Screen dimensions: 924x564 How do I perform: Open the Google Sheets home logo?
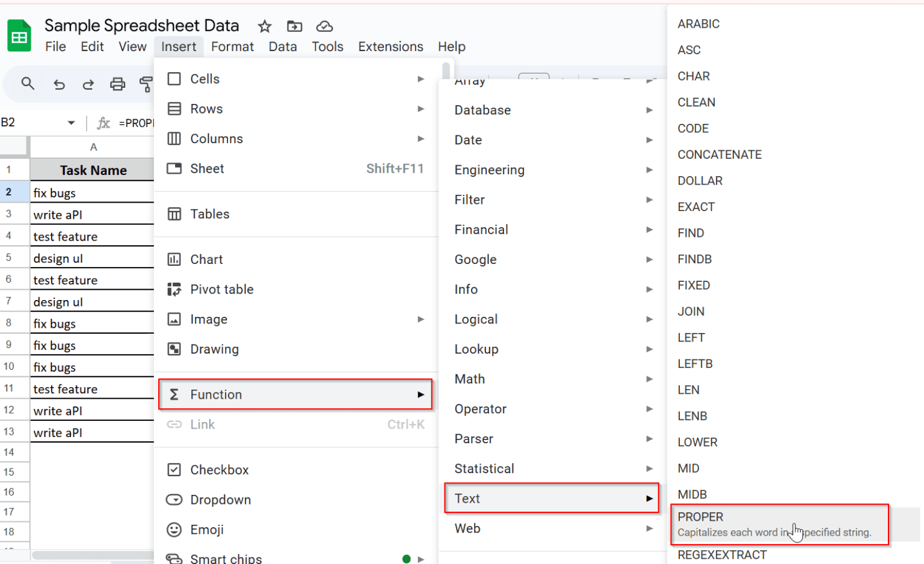pyautogui.click(x=19, y=36)
